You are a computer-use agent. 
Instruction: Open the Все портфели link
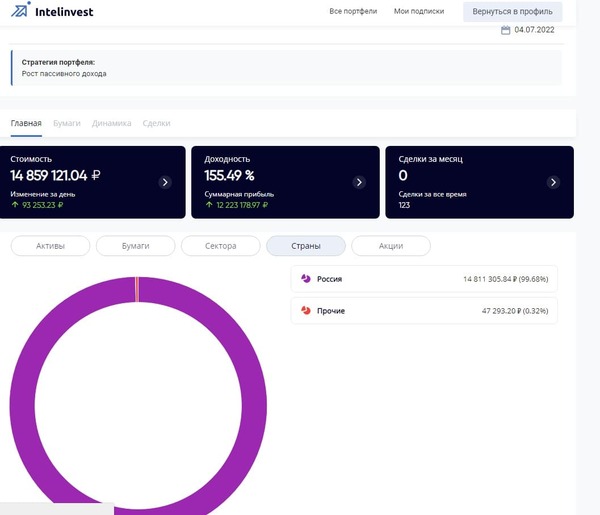click(x=352, y=11)
